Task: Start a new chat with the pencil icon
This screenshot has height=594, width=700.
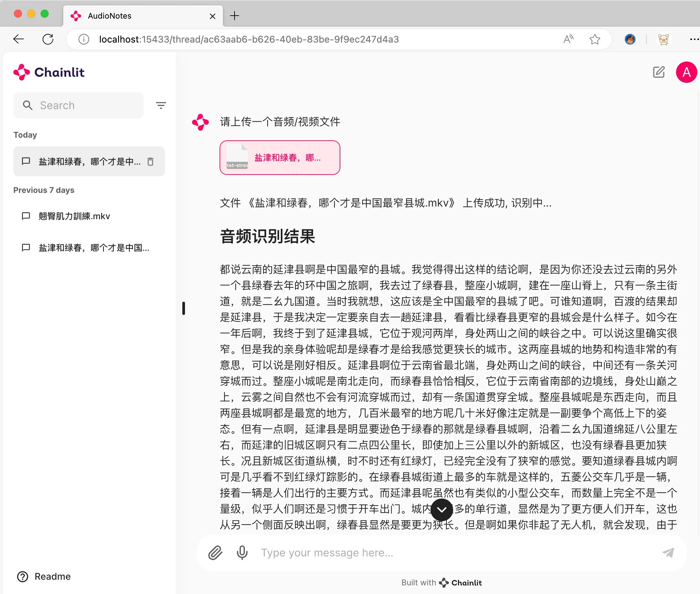Action: click(x=658, y=72)
